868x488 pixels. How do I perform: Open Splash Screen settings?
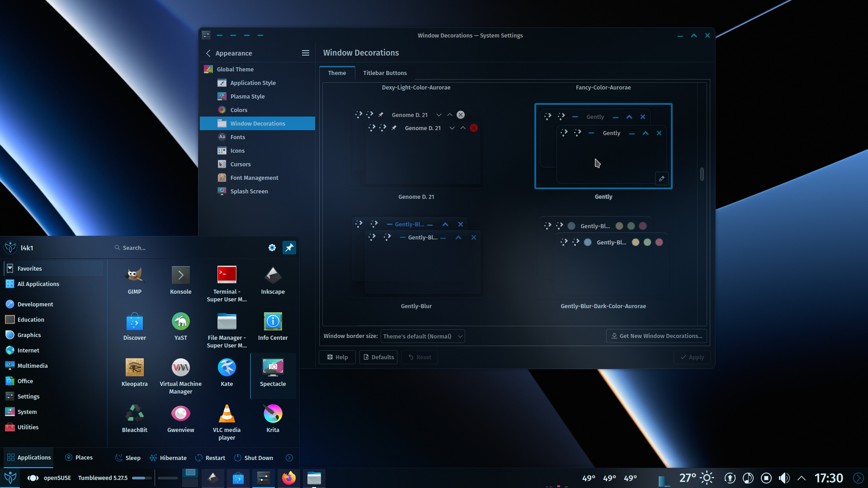tap(249, 191)
